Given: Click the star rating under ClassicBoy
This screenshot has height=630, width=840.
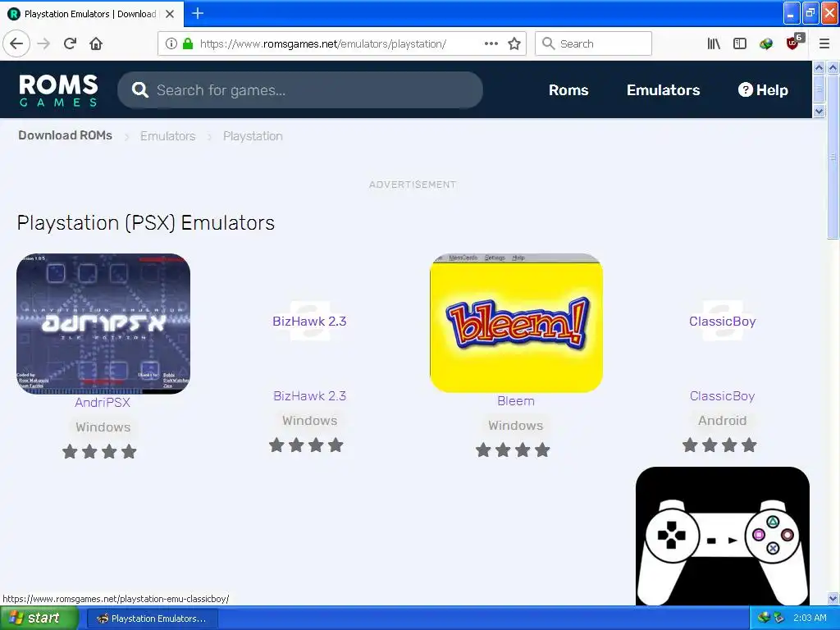Looking at the screenshot, I should click(720, 445).
